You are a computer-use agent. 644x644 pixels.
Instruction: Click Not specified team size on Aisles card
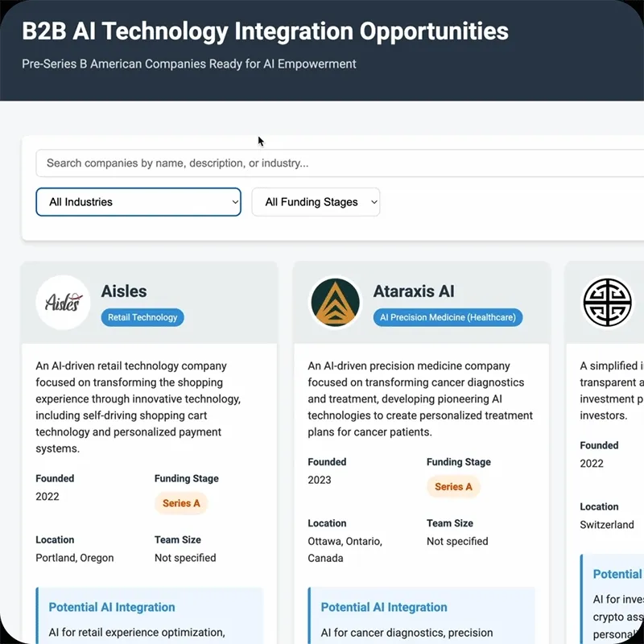click(x=185, y=558)
